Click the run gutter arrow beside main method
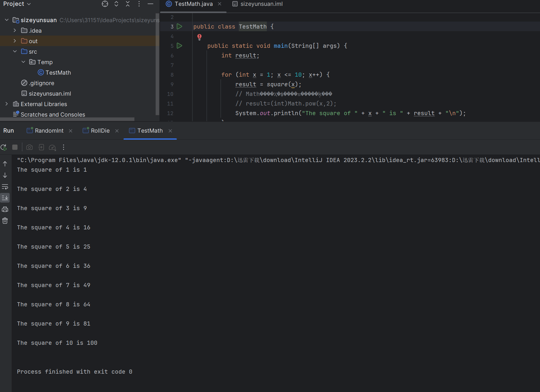 click(x=180, y=46)
